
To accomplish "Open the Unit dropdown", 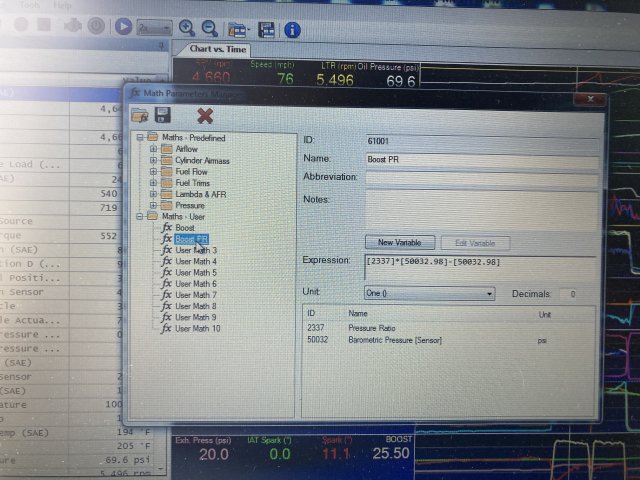I will [430, 294].
